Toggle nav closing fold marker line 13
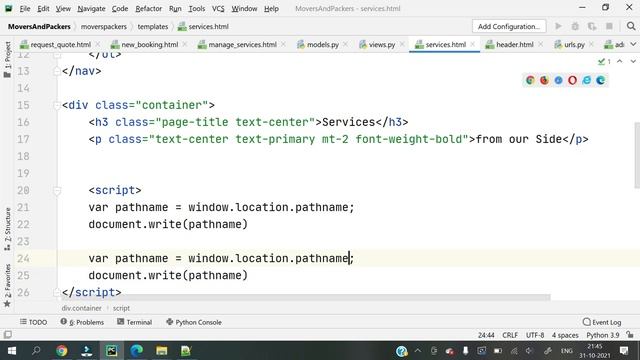 57,71
